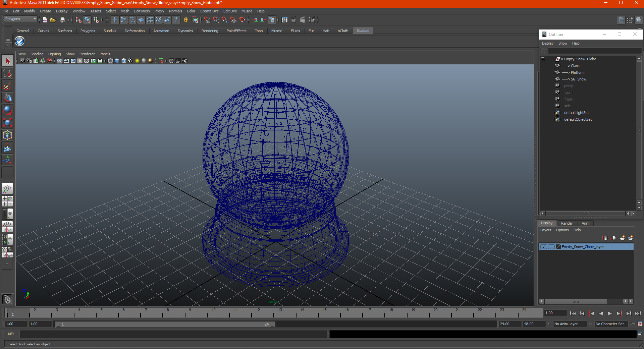Open the No Anim Layer dropdown arrow
The height and width of the screenshot is (349, 644).
click(x=549, y=324)
